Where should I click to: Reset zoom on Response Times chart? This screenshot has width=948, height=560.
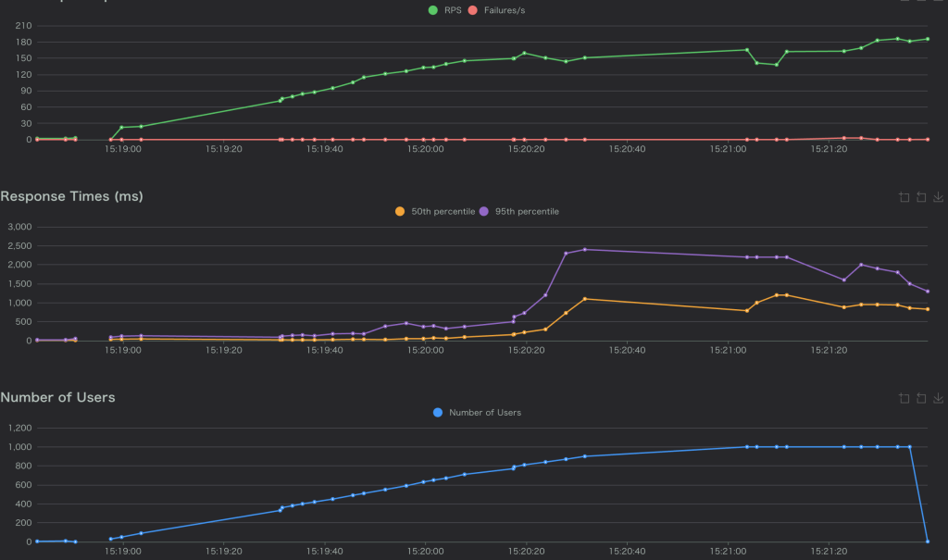921,197
